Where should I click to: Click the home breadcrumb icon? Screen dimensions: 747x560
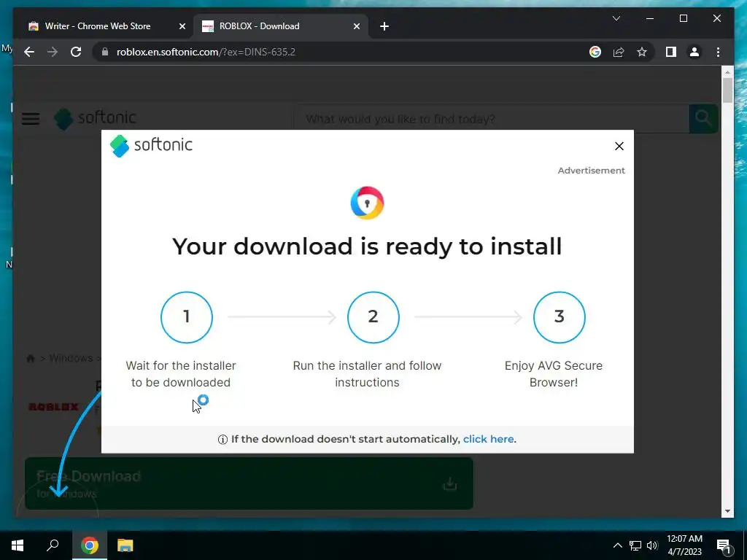pyautogui.click(x=31, y=358)
